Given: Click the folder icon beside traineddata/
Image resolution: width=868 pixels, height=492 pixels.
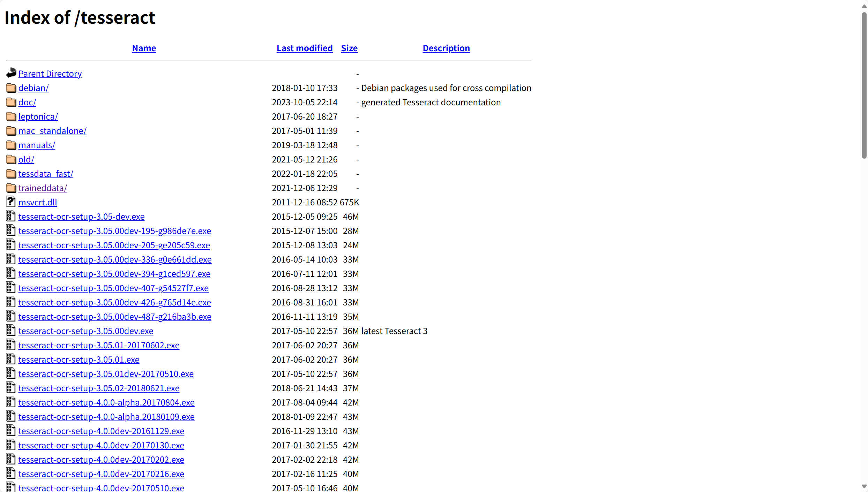Looking at the screenshot, I should click(x=11, y=188).
